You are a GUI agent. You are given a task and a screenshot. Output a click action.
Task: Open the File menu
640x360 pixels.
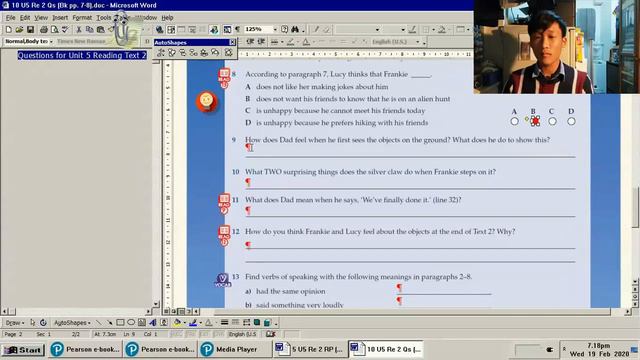click(10, 18)
